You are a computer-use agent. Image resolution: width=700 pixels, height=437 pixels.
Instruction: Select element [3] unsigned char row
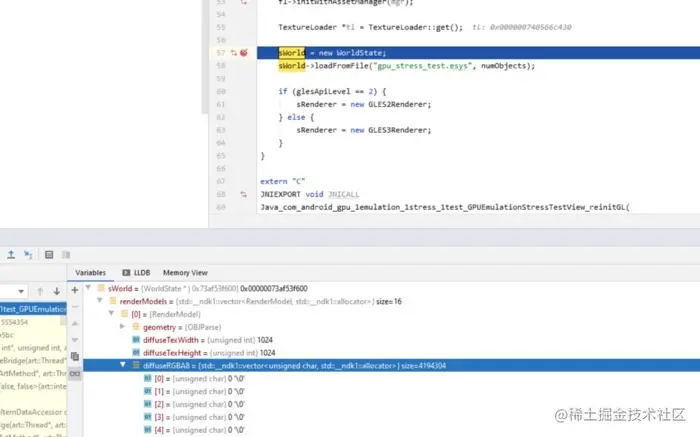pyautogui.click(x=392, y=417)
